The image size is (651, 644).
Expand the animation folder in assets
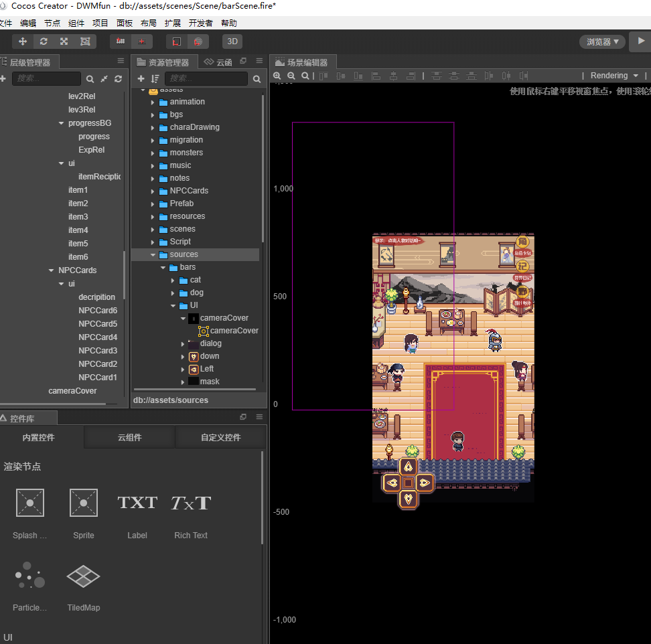click(x=153, y=102)
